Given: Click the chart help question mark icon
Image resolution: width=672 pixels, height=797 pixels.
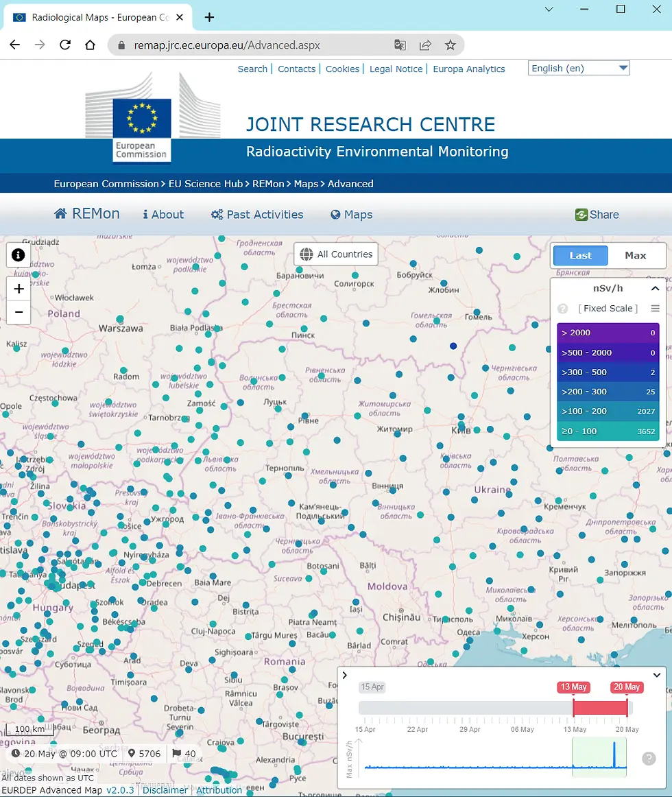Looking at the screenshot, I should [649, 759].
